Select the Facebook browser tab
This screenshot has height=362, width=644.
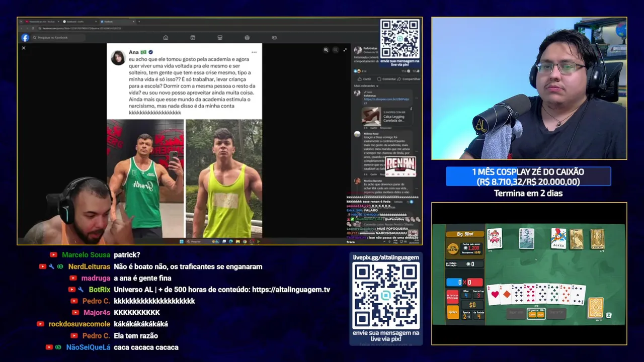(117, 22)
